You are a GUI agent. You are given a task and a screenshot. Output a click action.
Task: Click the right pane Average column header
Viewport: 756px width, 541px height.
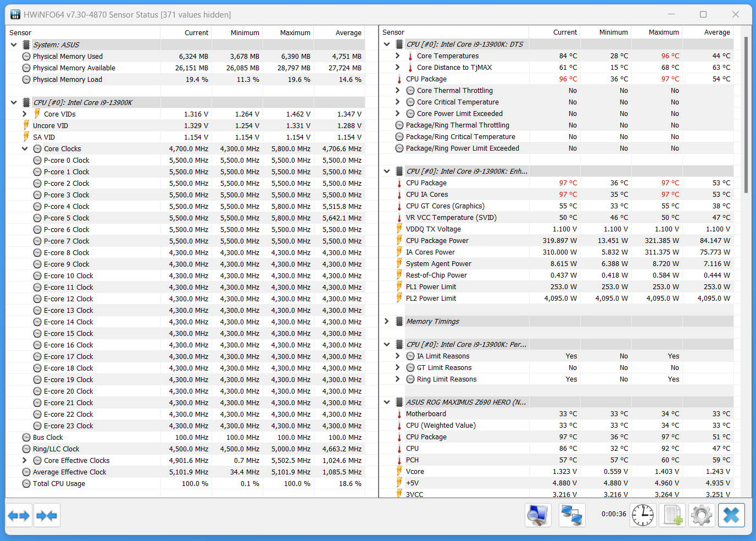point(708,32)
